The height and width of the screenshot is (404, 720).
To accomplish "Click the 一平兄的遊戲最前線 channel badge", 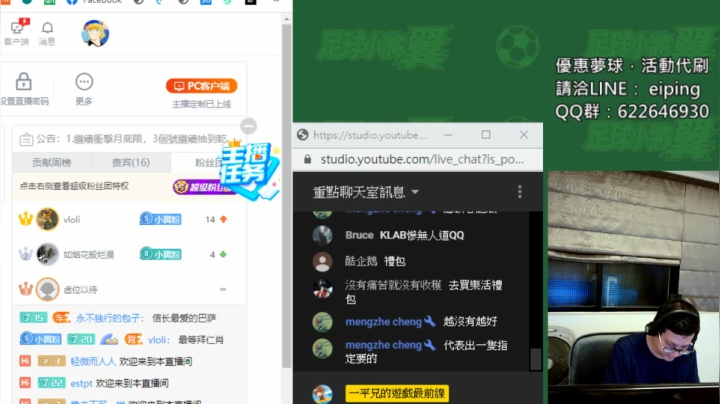I will 397,393.
